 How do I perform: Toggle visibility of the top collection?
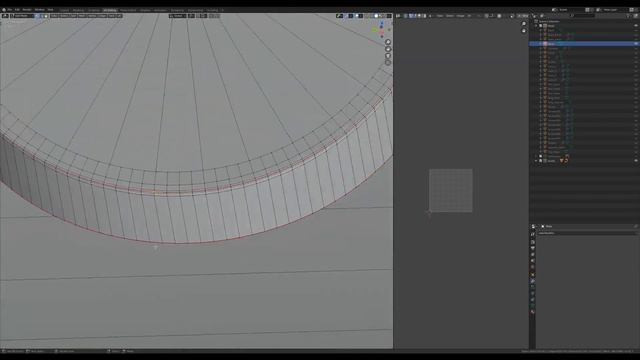coord(636,26)
